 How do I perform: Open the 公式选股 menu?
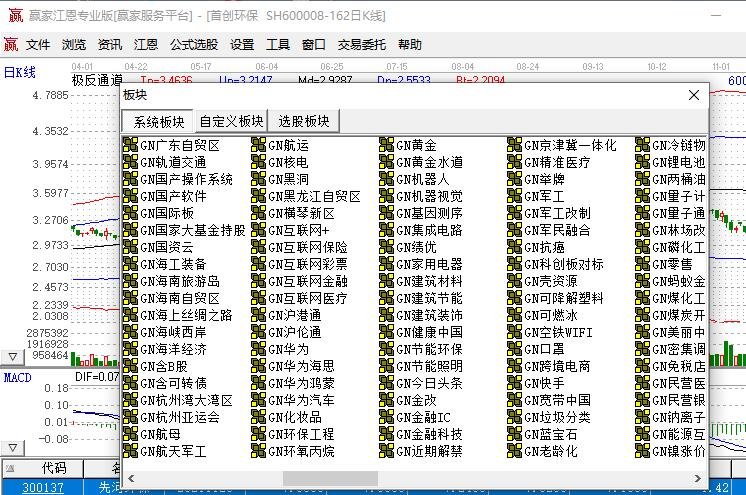(194, 45)
